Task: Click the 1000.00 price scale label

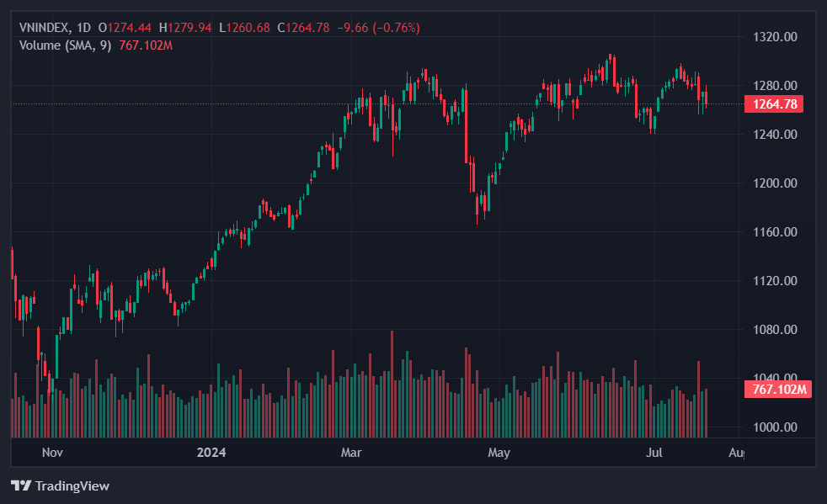Action: 773,427
